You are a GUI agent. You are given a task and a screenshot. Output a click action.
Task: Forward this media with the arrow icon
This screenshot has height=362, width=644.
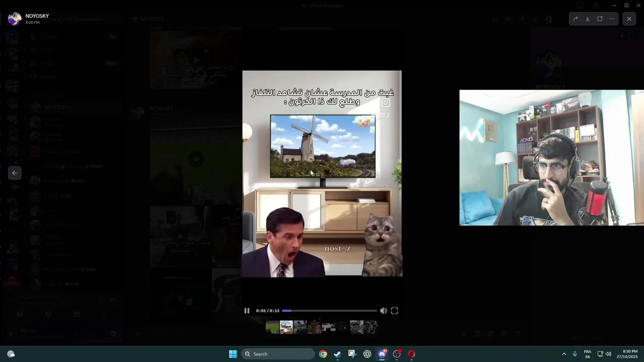tap(576, 19)
